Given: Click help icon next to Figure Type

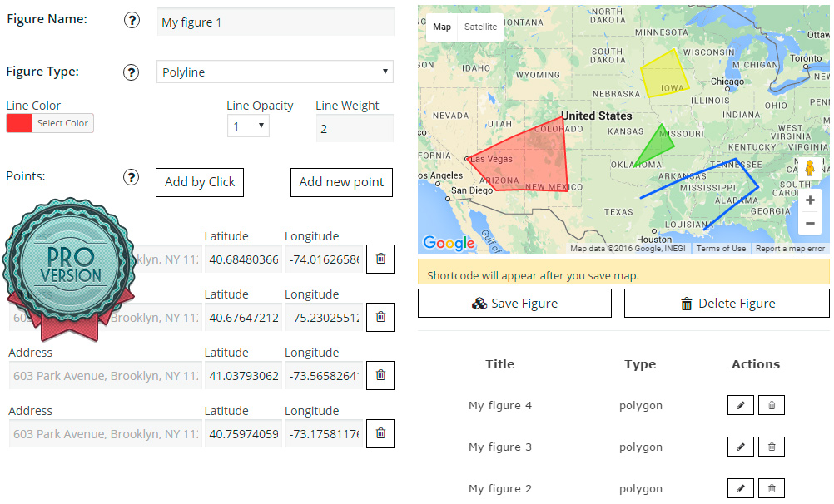Looking at the screenshot, I should tap(132, 72).
